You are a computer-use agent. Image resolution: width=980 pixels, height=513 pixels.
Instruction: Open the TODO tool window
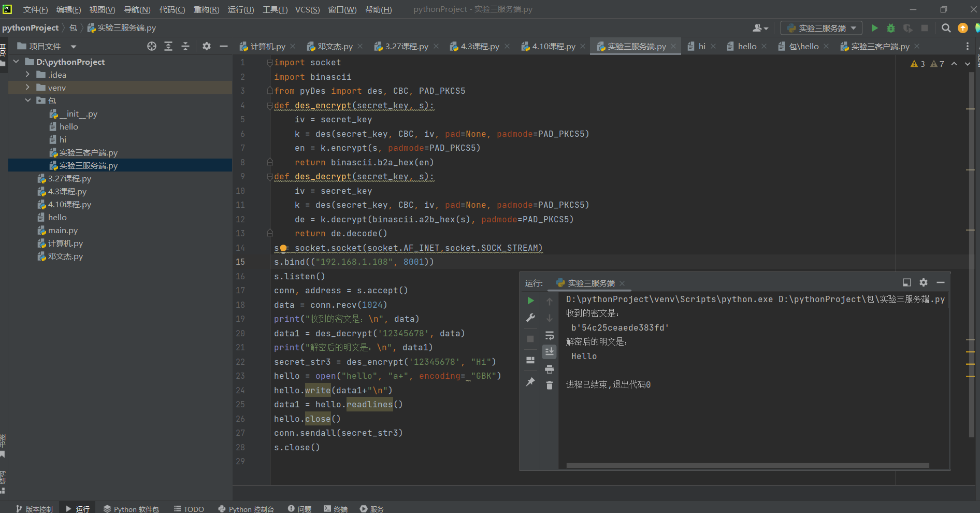tap(189, 509)
